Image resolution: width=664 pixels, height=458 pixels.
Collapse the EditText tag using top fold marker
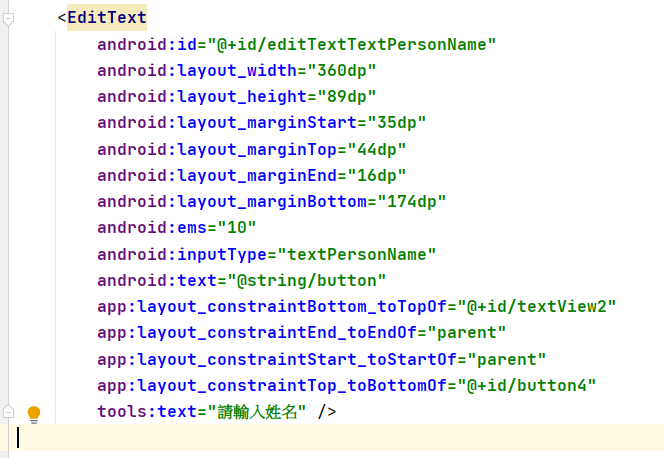click(8, 19)
